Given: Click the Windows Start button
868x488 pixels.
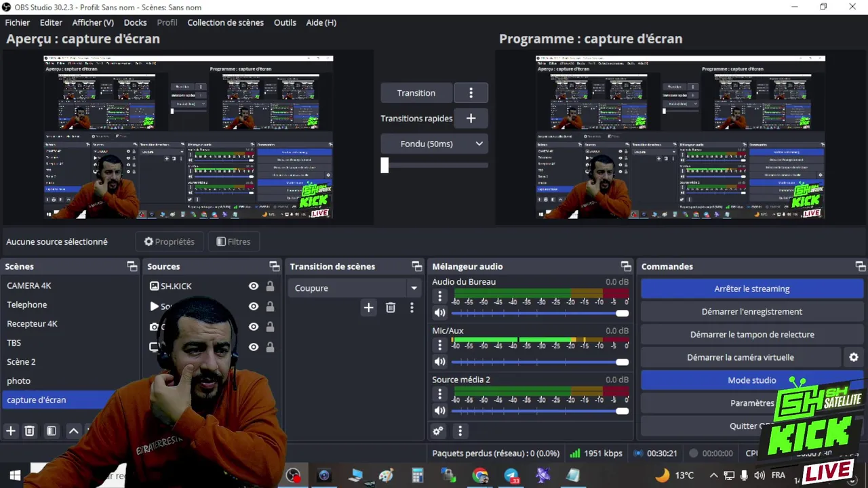Looking at the screenshot, I should 14,476.
